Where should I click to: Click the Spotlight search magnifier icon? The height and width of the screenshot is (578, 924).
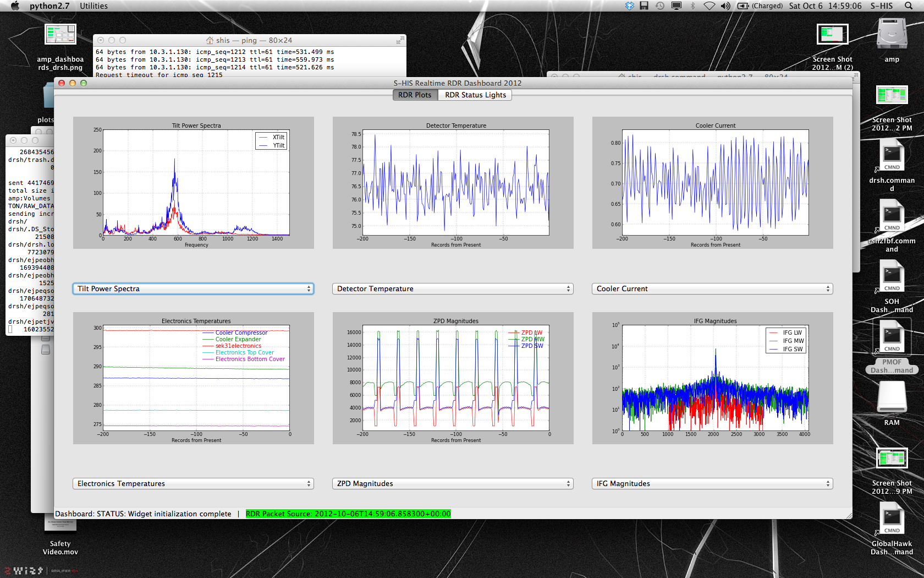[908, 6]
